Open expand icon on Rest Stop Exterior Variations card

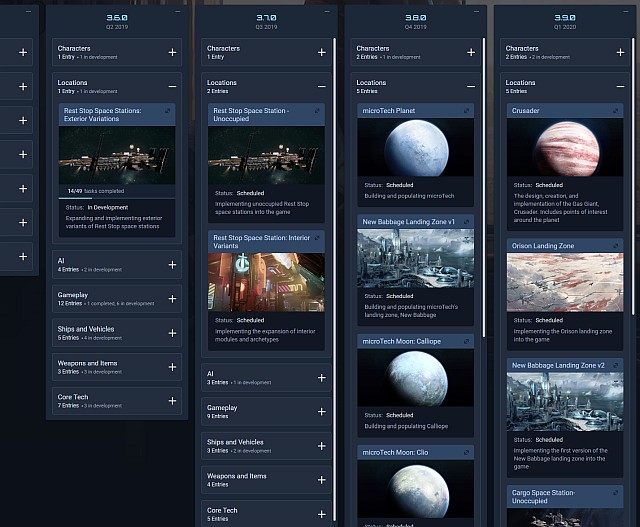(168, 111)
